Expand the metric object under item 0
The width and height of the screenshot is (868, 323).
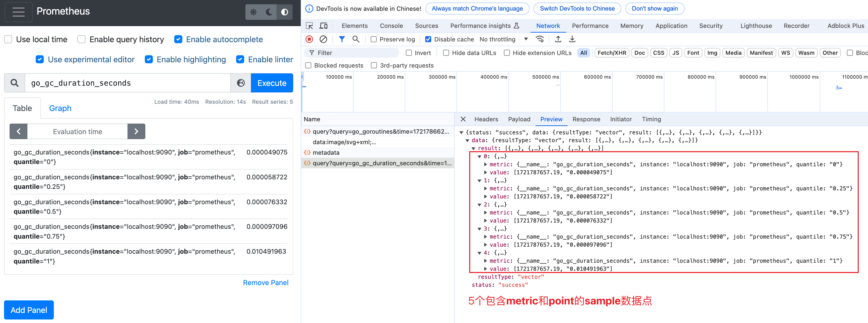point(486,165)
